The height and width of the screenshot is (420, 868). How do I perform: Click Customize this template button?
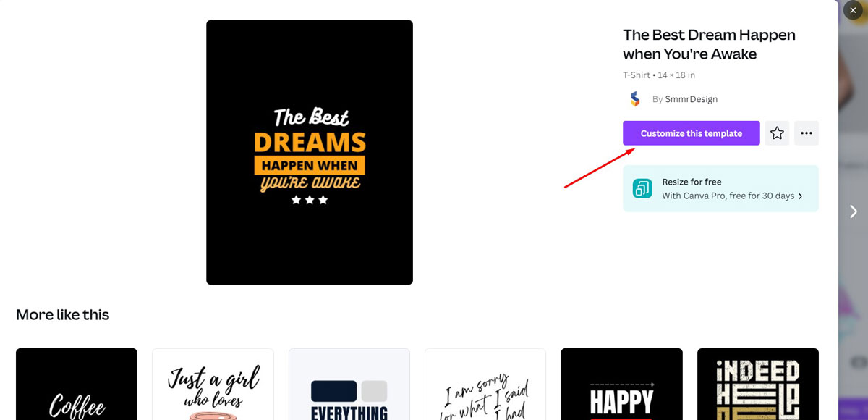[x=691, y=133]
